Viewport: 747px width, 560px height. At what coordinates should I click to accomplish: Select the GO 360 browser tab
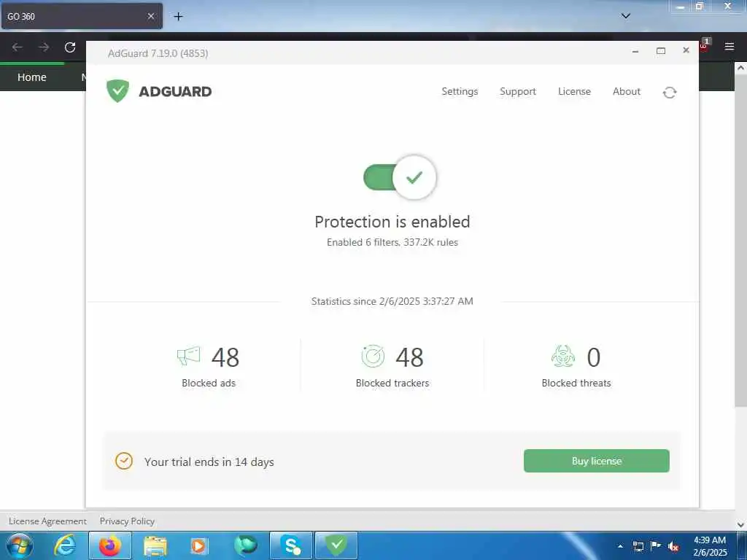(x=82, y=16)
